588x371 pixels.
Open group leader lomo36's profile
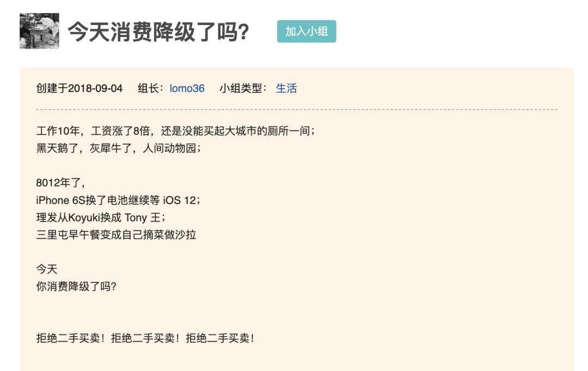187,88
